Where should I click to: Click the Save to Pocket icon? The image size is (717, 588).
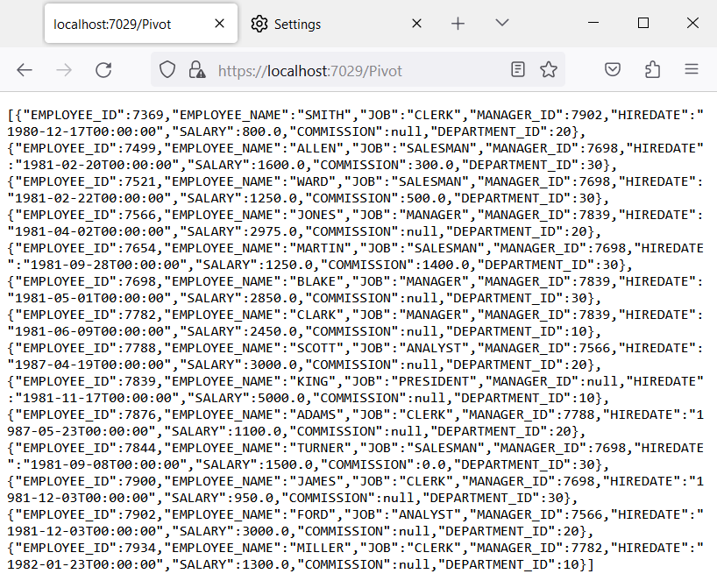pyautogui.click(x=614, y=70)
